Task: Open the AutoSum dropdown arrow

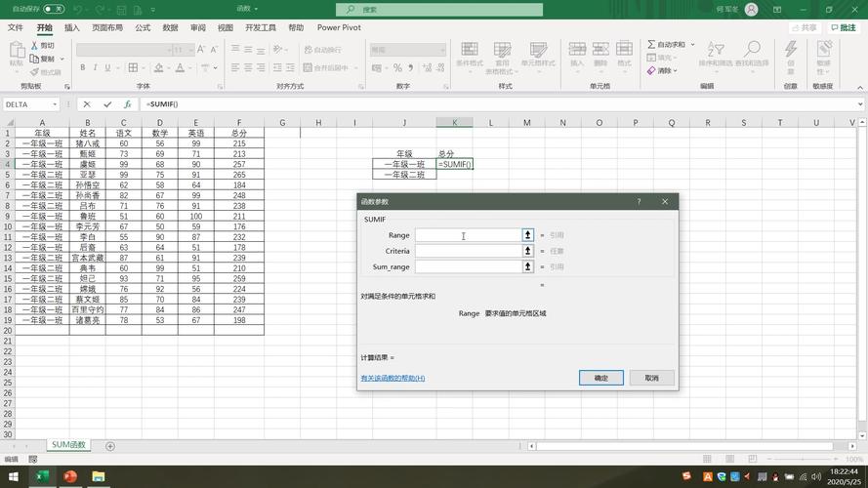Action: click(x=692, y=44)
